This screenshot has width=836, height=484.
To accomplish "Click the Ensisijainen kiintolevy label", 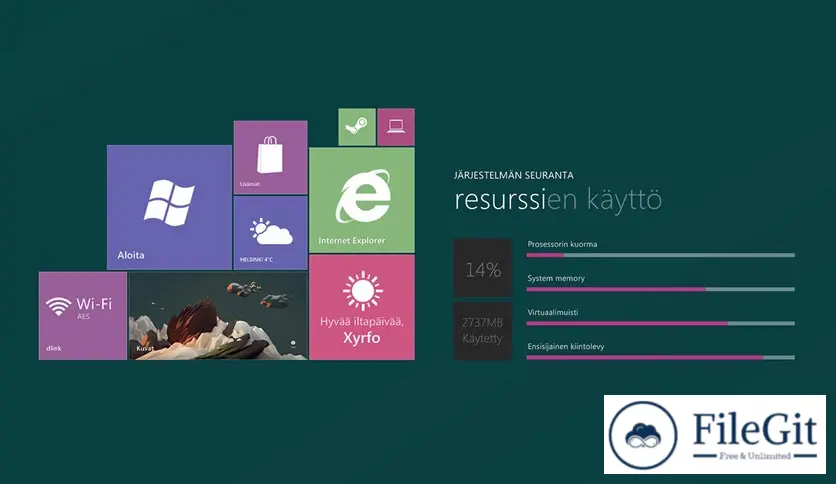I will pyautogui.click(x=566, y=346).
